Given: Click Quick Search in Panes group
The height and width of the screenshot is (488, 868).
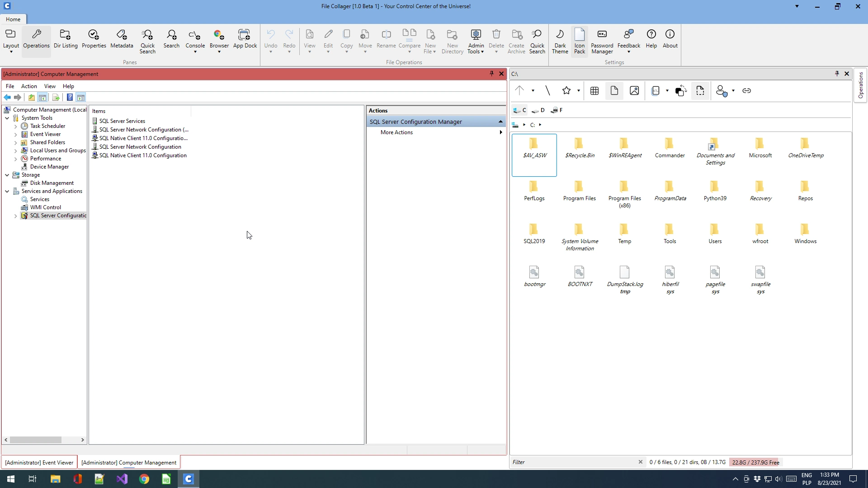Looking at the screenshot, I should coord(147,41).
